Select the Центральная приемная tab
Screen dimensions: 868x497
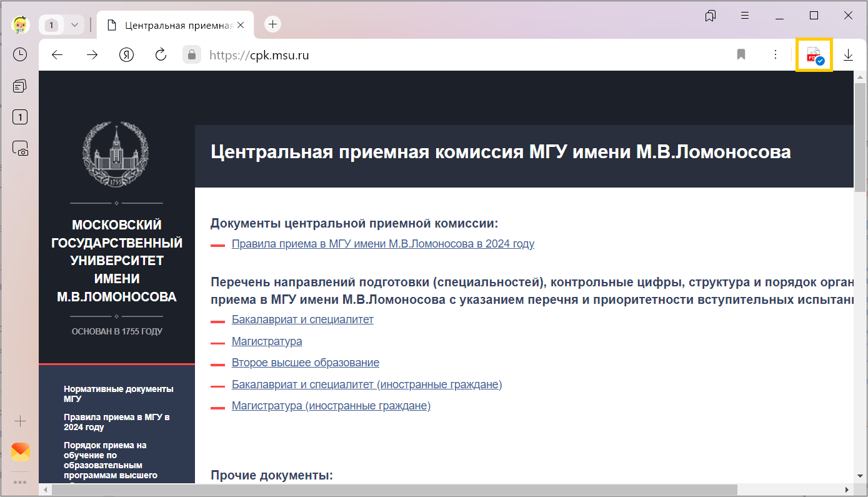point(172,25)
